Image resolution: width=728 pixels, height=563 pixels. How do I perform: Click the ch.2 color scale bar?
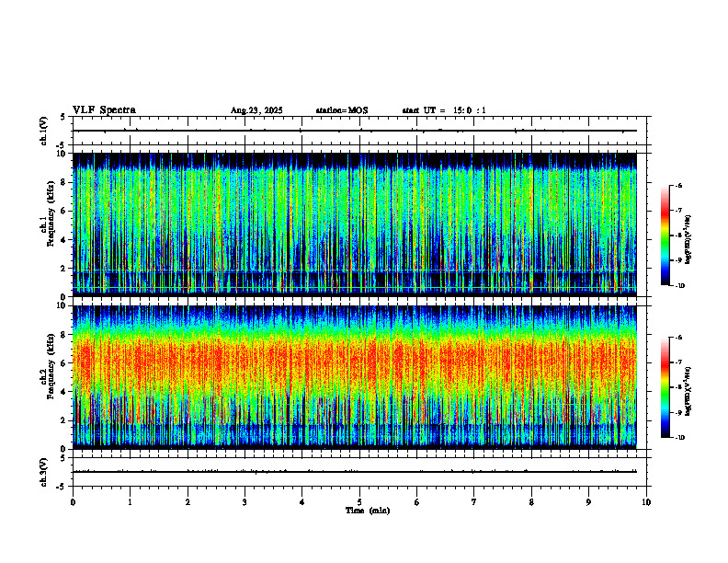click(665, 387)
